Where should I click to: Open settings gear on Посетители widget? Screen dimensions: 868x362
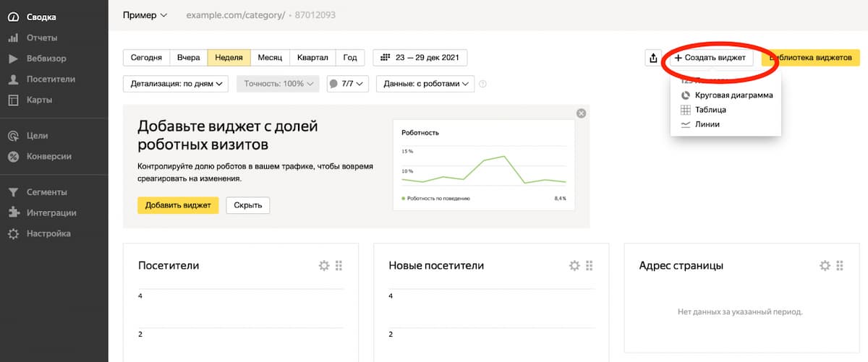pyautogui.click(x=324, y=266)
